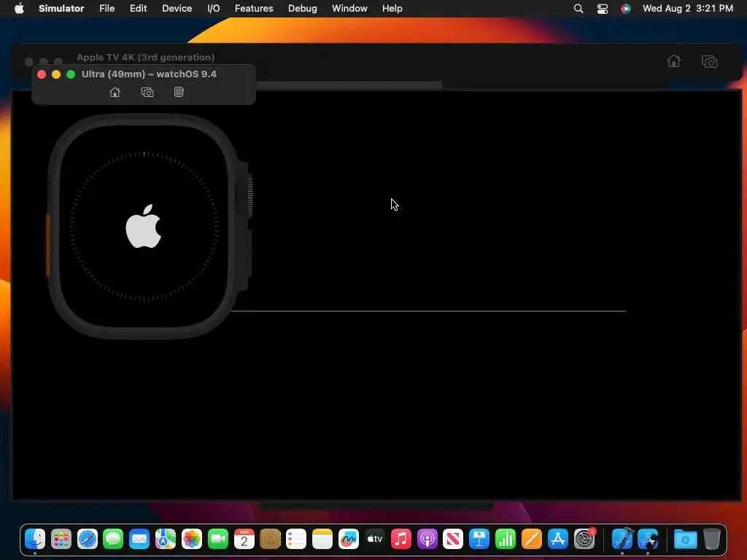Click the Apple logo on the watch screen
747x560 pixels.
click(x=144, y=227)
